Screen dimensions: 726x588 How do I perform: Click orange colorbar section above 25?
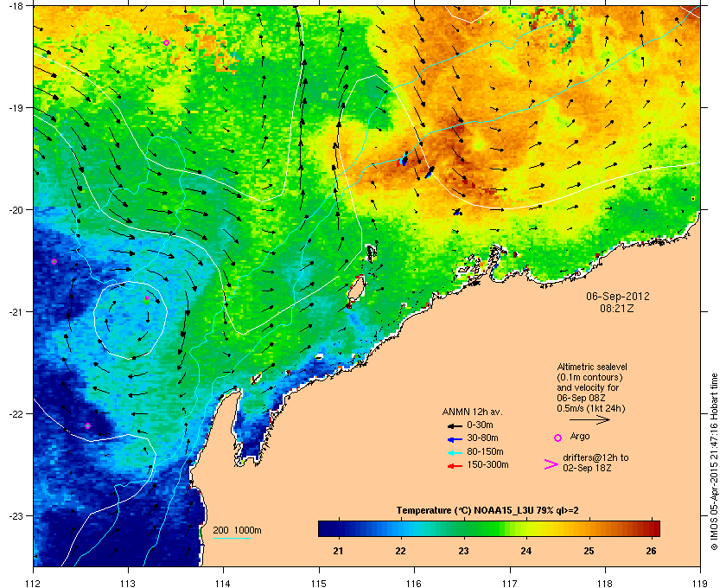pyautogui.click(x=589, y=528)
